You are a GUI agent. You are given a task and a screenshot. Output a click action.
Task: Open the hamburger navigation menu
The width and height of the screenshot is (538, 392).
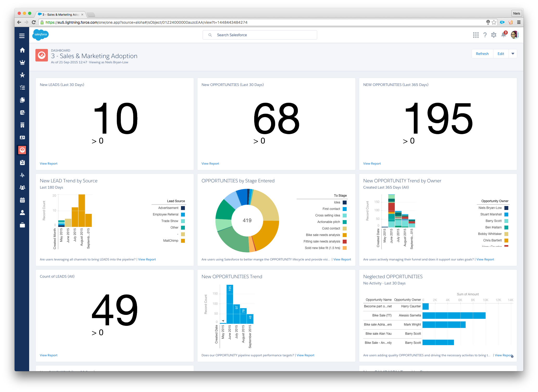point(22,36)
